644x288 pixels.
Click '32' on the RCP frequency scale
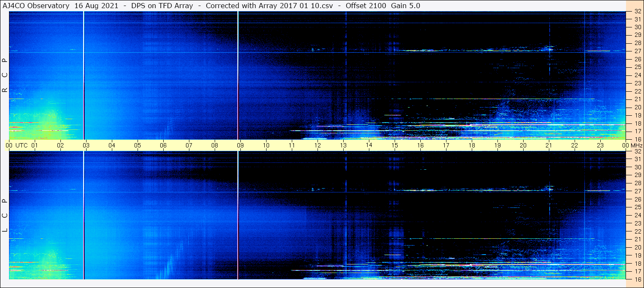637,12
